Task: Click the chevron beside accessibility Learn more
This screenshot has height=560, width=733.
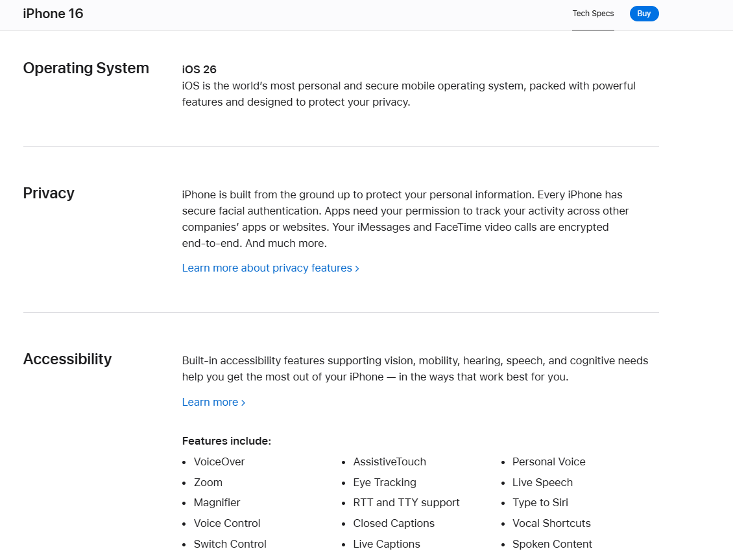Action: tap(243, 403)
